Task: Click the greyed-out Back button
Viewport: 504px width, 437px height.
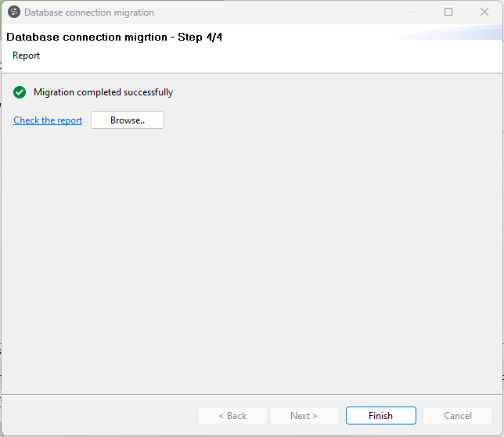Action: (x=232, y=416)
